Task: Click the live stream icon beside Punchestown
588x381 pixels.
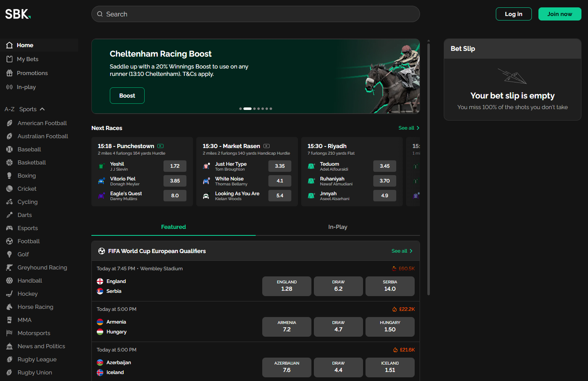Action: pyautogui.click(x=161, y=146)
